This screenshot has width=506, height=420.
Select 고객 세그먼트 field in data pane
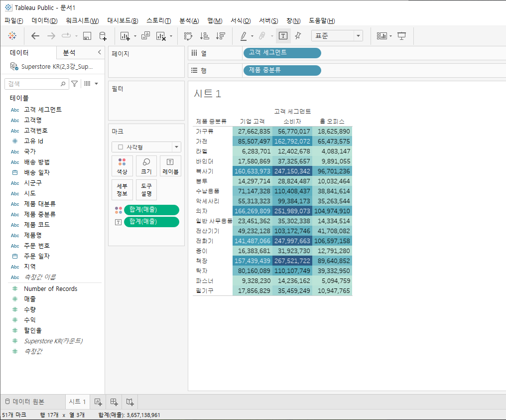pyautogui.click(x=43, y=110)
